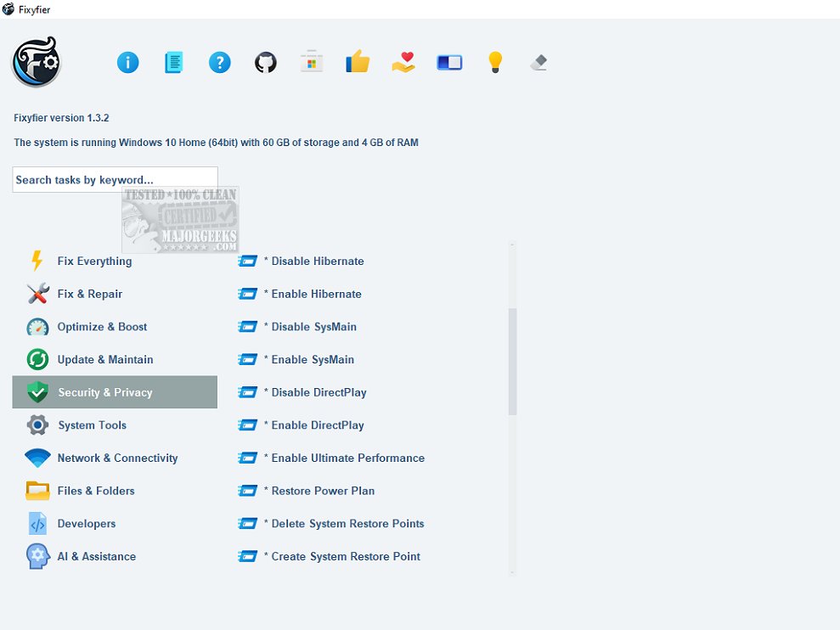Click the question mark help icon
Screen dimensions: 840x630
pos(220,63)
